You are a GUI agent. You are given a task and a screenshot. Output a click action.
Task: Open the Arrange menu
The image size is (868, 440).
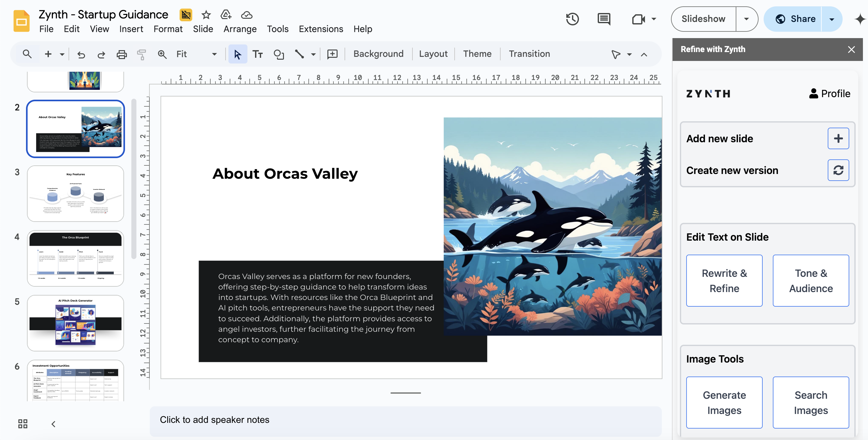click(x=240, y=29)
